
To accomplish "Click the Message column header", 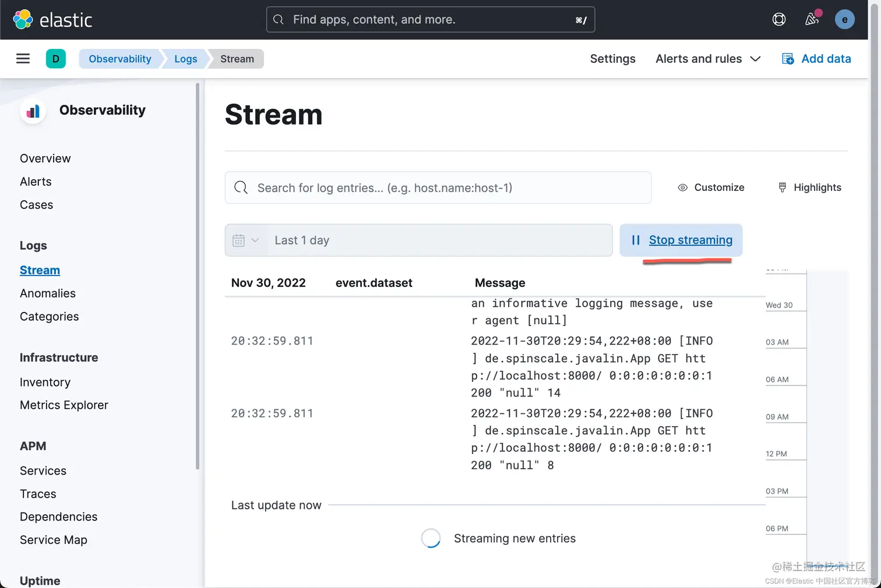I will click(500, 283).
